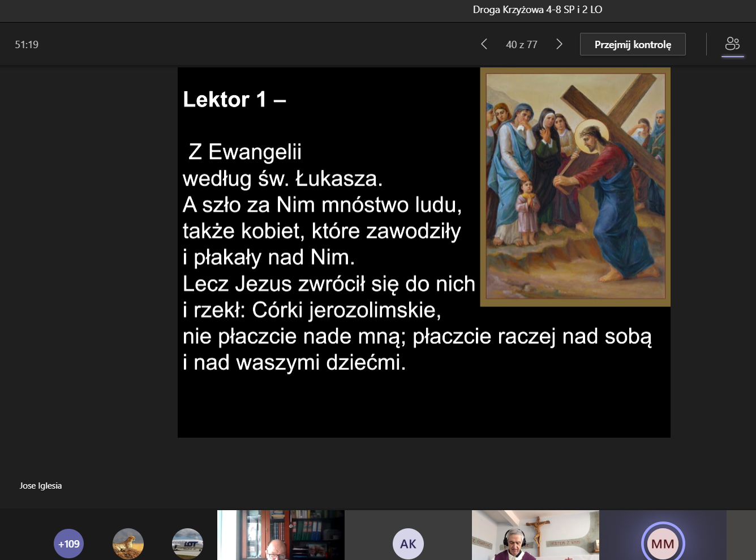Click the line "i płakały nad Nim."

pos(269,258)
